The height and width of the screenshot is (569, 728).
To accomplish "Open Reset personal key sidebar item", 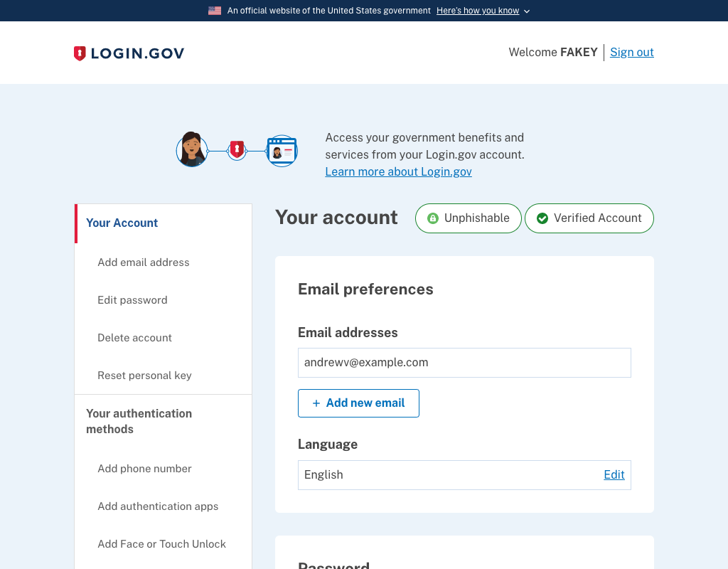I will (x=144, y=376).
